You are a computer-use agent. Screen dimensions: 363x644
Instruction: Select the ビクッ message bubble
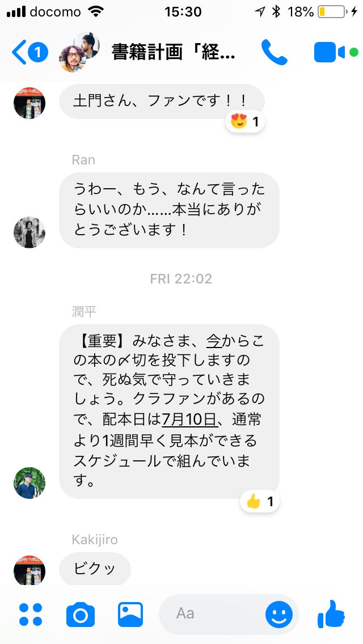[95, 569]
